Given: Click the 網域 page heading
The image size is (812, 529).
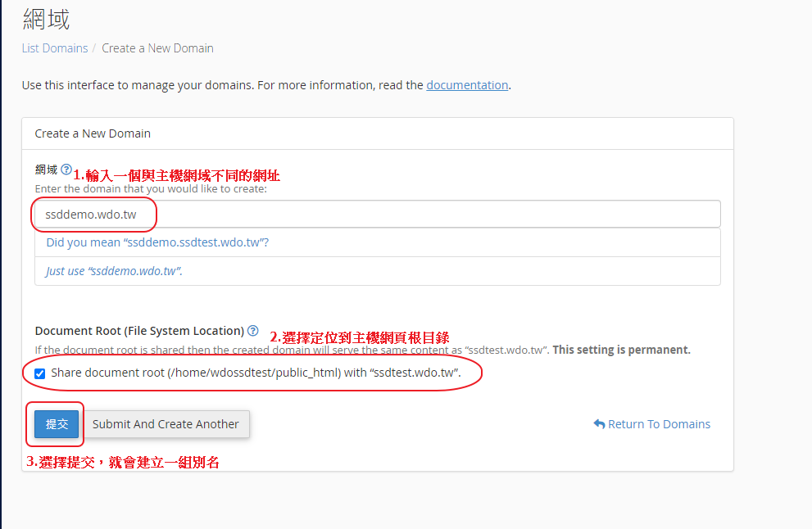Looking at the screenshot, I should pyautogui.click(x=46, y=18).
